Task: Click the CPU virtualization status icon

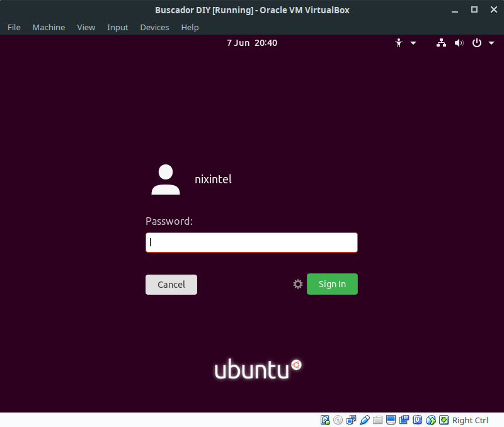Action: pyautogui.click(x=417, y=420)
